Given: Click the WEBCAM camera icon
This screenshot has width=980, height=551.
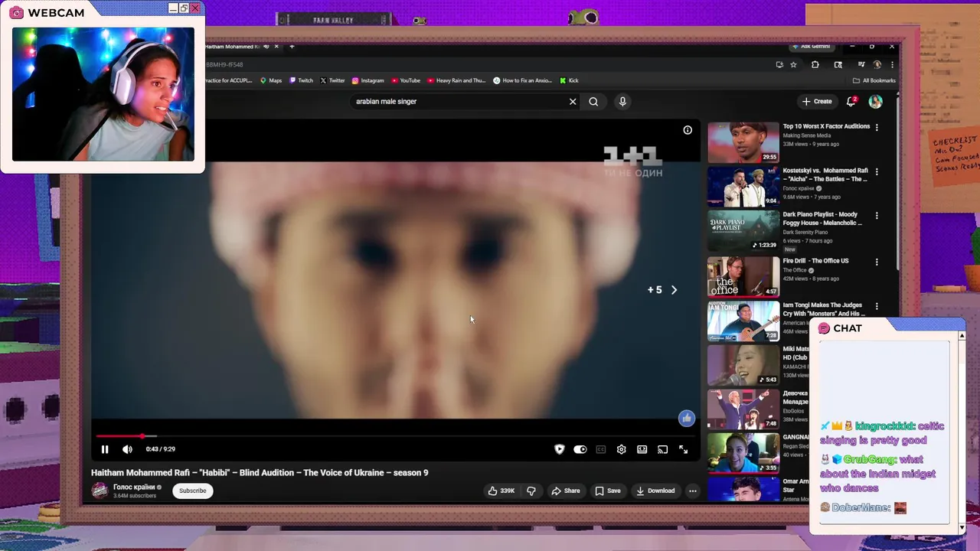Looking at the screenshot, I should (x=16, y=13).
